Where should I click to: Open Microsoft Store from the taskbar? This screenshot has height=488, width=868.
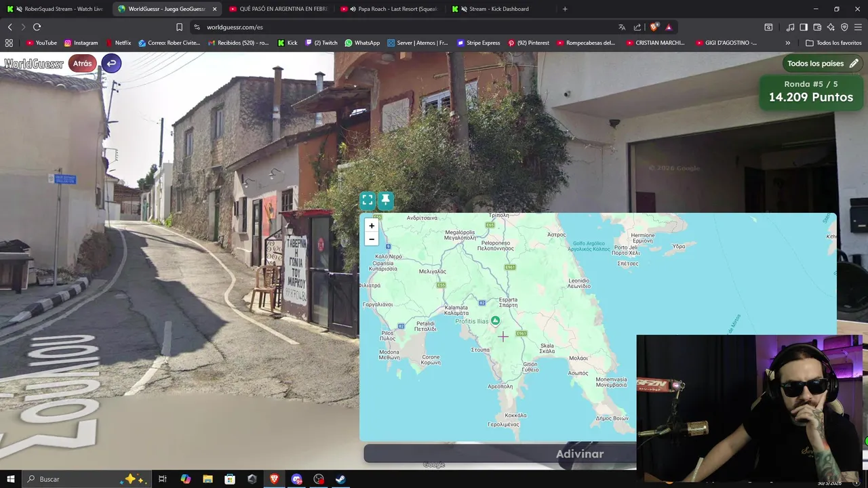(230, 479)
